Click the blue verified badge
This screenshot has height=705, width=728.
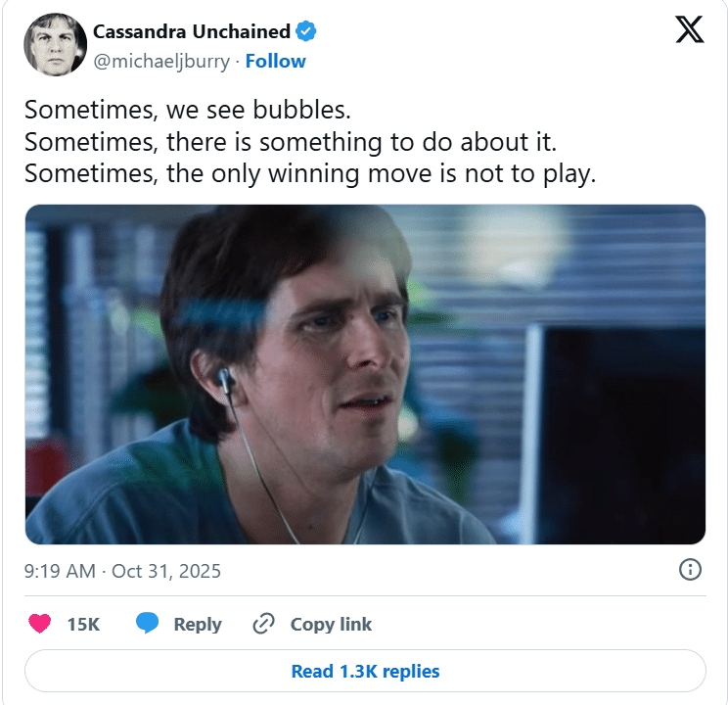(x=306, y=32)
